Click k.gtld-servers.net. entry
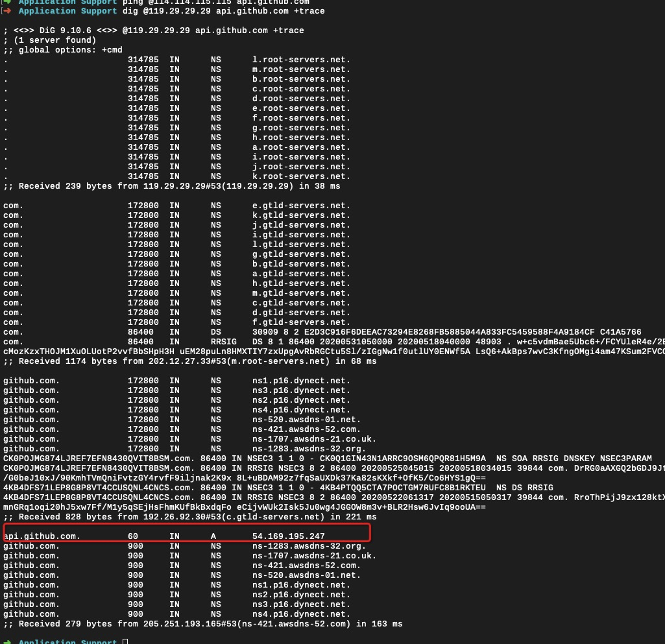 301,215
